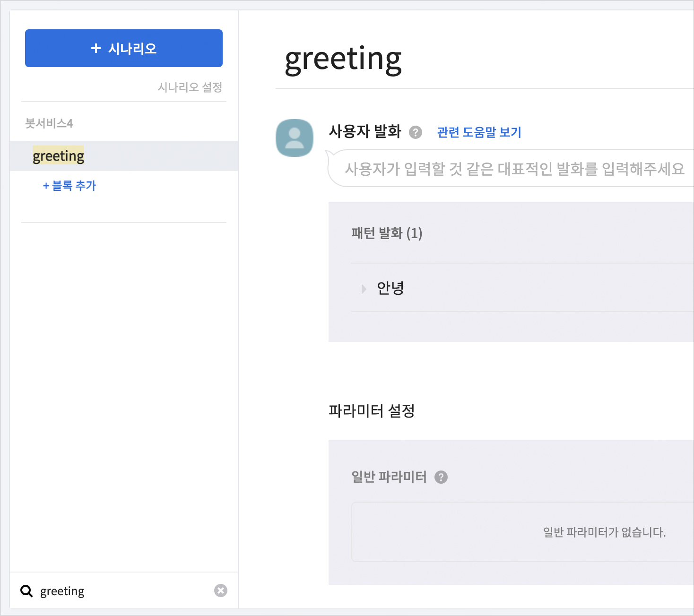Click the greeting block title heading
The height and width of the screenshot is (616, 694).
pyautogui.click(x=343, y=60)
